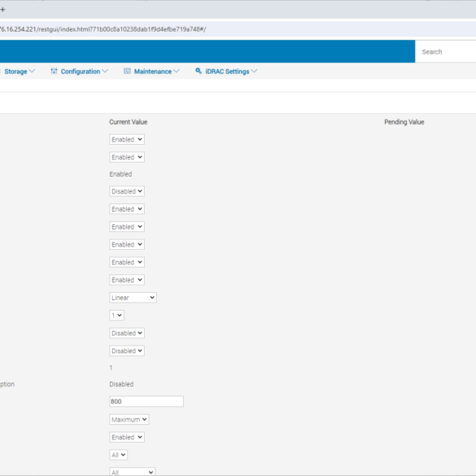Viewport: 476px width, 476px height.
Task: Open the Configuration menu sliders icon
Action: 54,71
